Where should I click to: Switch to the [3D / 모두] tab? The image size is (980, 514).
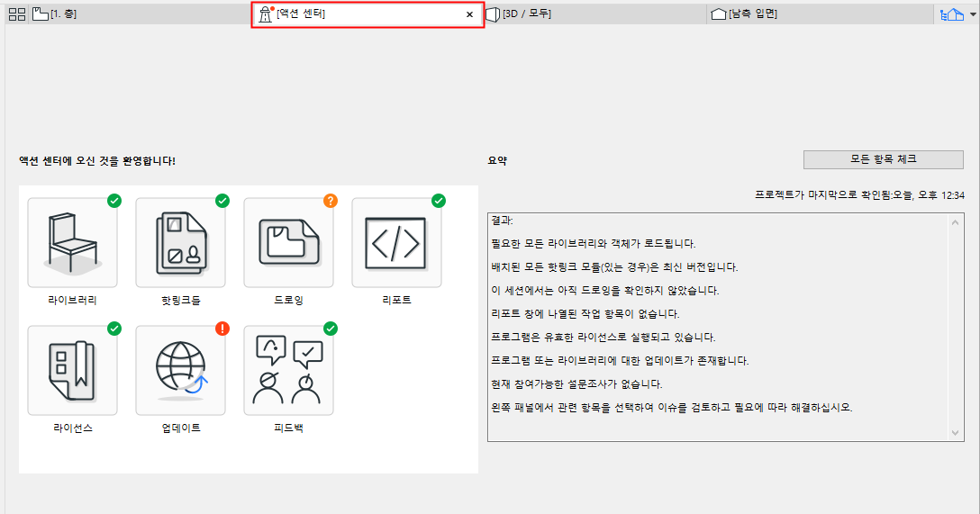click(595, 14)
